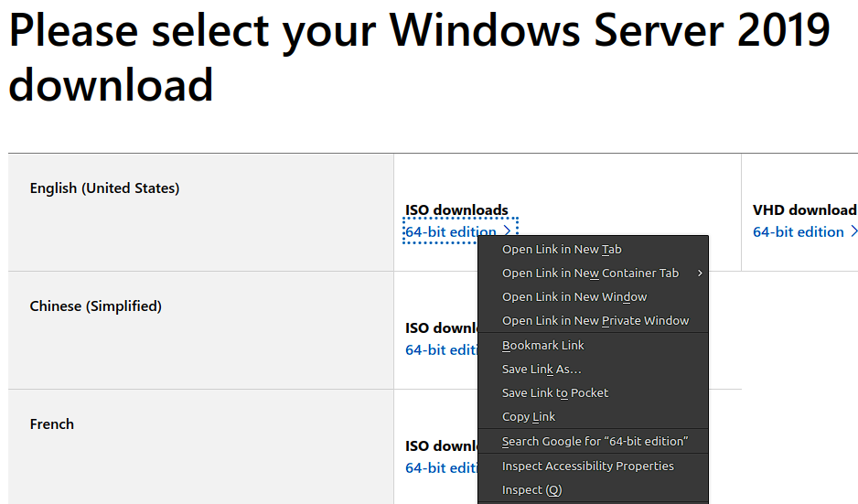Open French ISO 64-bit edition link
The width and height of the screenshot is (858, 504).
(x=441, y=468)
